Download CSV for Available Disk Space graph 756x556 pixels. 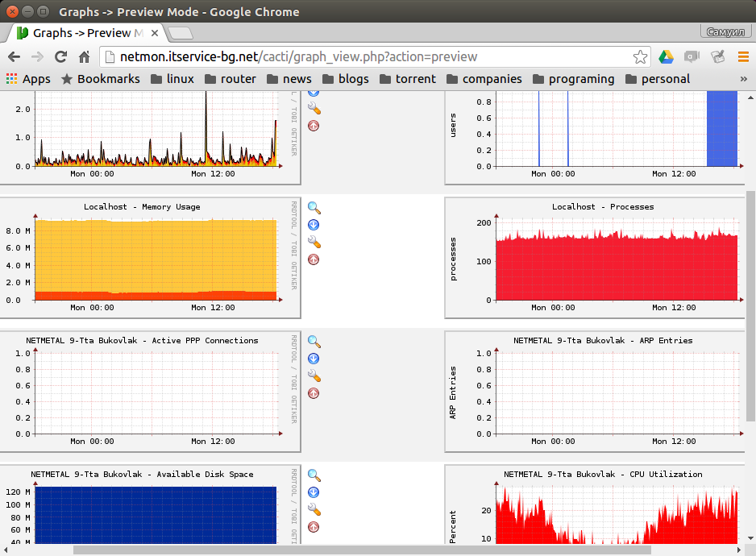(x=314, y=492)
